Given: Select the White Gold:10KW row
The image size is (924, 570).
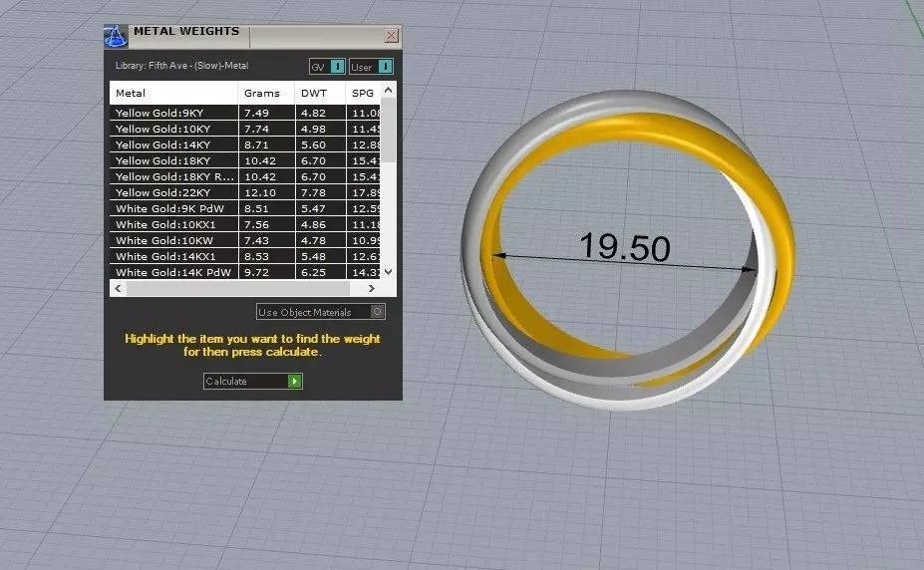Looking at the screenshot, I should pyautogui.click(x=244, y=239).
